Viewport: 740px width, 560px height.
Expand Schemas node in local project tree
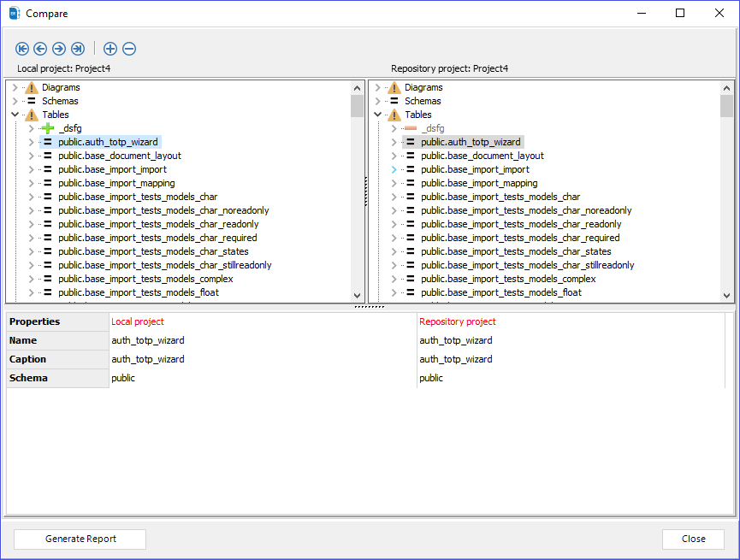coord(15,101)
